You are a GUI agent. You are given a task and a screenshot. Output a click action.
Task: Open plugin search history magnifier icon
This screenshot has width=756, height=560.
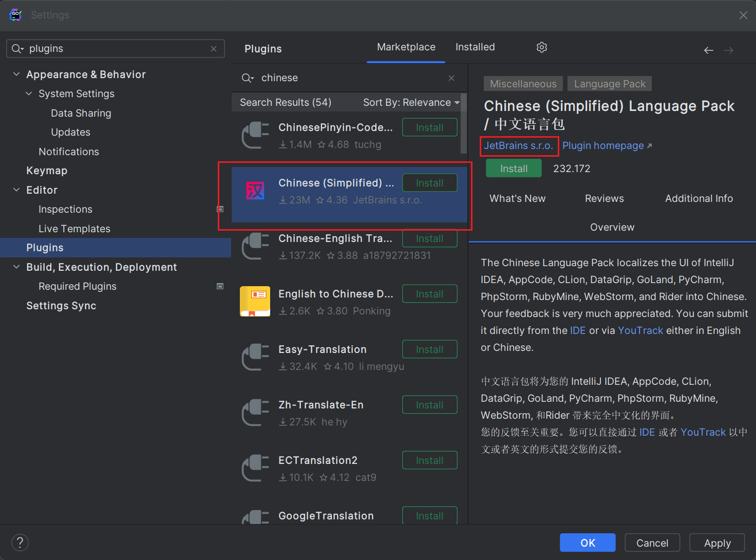(248, 78)
